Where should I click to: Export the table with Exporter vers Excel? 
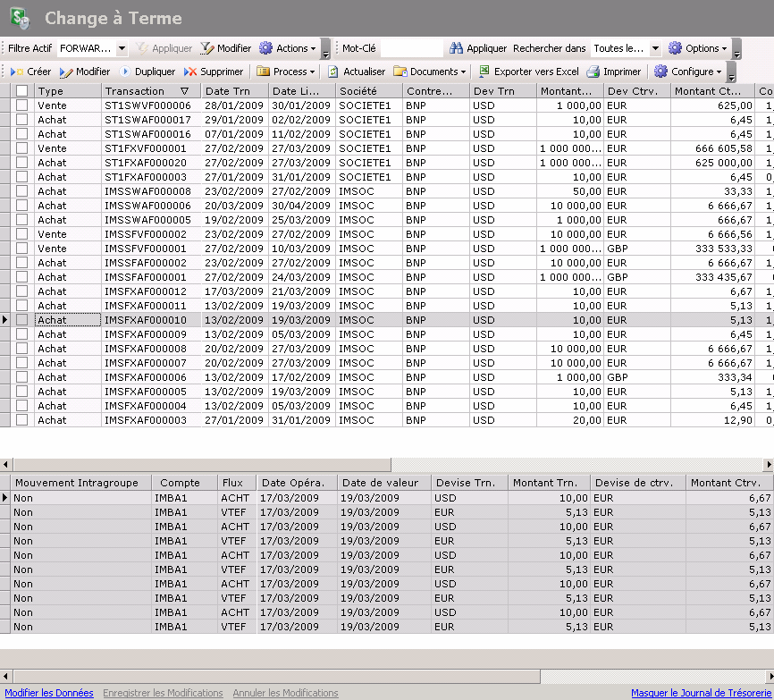pyautogui.click(x=528, y=72)
